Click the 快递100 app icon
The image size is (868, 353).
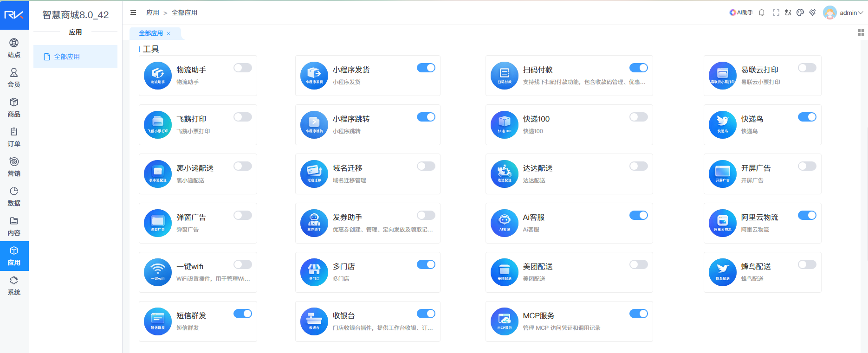pos(505,125)
